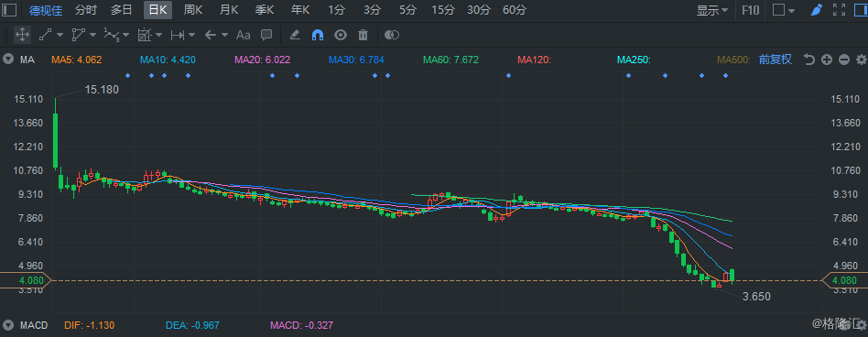Viewport: 868px width, 337px height.
Task: Switch to 季K quarterly chart tab
Action: [265, 10]
